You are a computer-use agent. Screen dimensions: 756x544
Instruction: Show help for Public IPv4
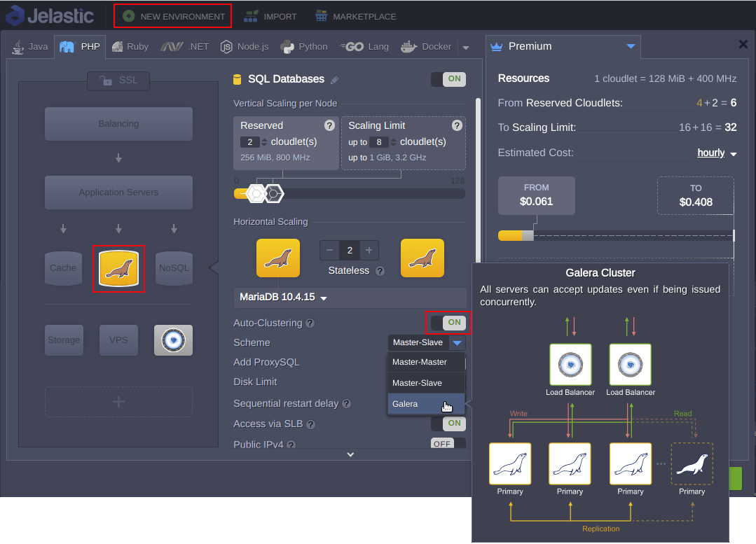[291, 445]
